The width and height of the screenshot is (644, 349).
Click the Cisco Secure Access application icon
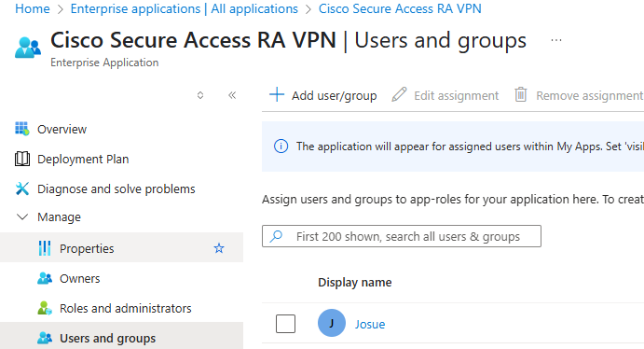coord(28,48)
